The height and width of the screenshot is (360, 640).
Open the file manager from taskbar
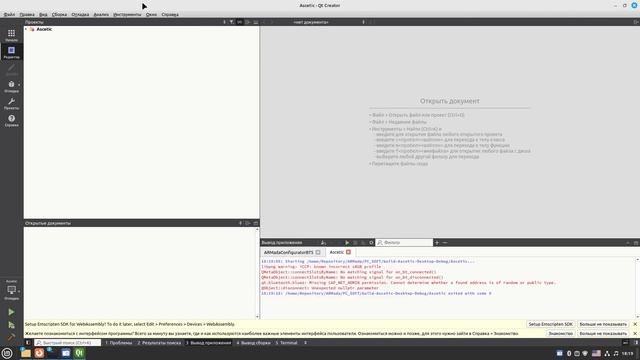coord(26,353)
